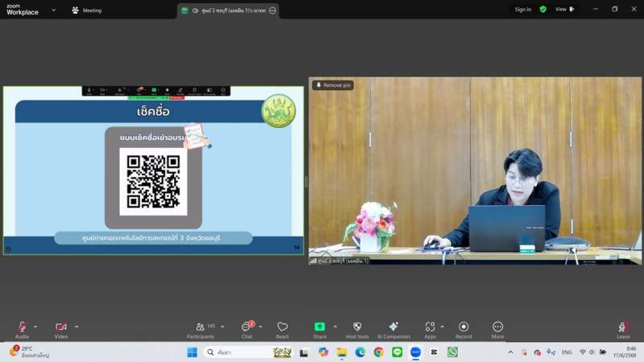Open Task View on the taskbar
The width and height of the screenshot is (644, 362).
[x=304, y=352]
